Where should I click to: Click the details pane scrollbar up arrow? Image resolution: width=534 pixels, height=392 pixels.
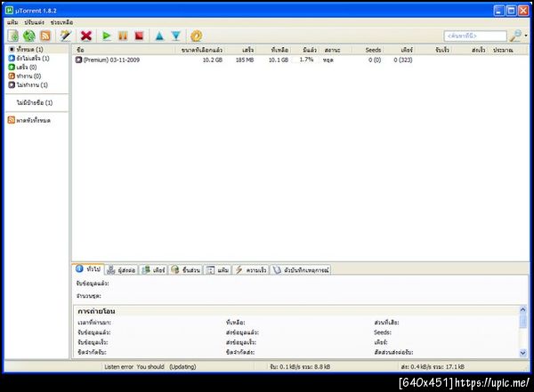point(523,309)
